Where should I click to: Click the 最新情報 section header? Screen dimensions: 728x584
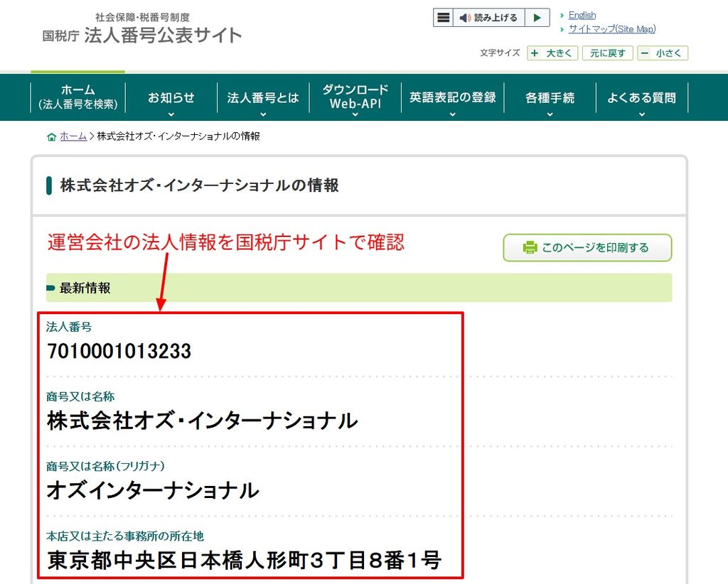click(x=359, y=288)
